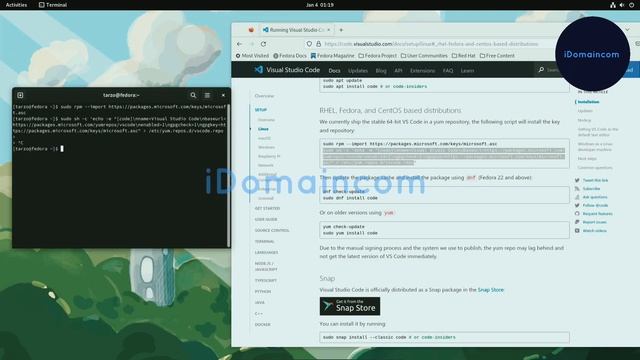The height and width of the screenshot is (360, 640).
Task: Open the terminal hamburger menu
Action: 207,95
